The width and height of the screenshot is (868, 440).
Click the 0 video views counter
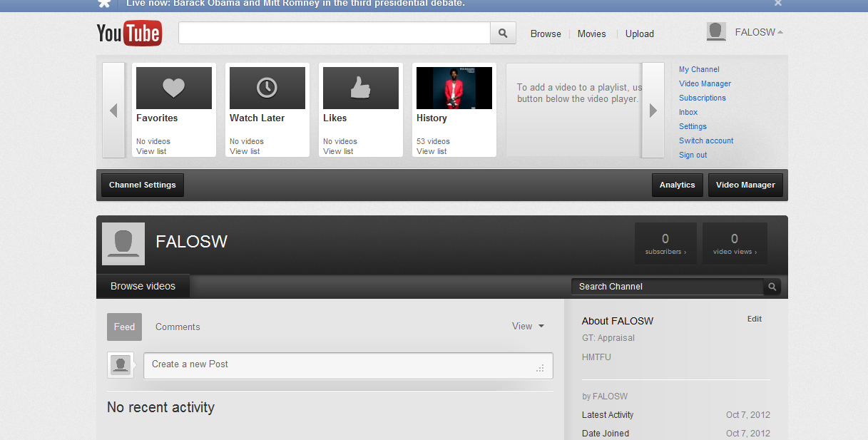735,244
